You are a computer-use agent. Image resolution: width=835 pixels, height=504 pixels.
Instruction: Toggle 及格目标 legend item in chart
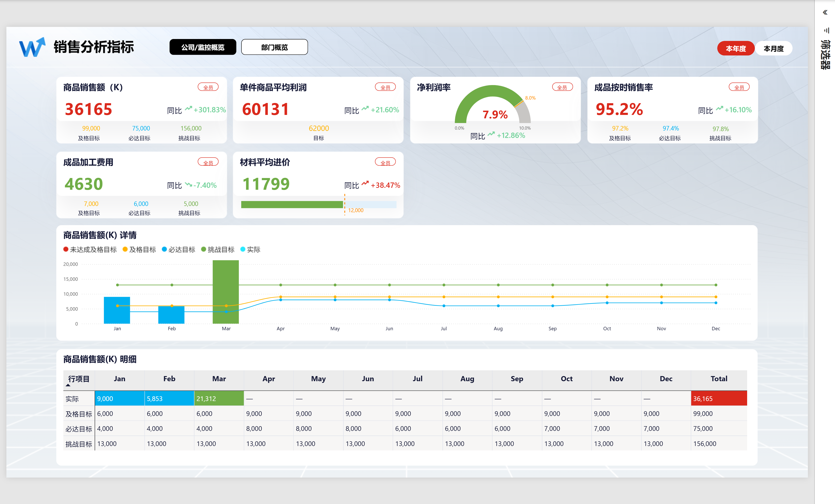point(139,250)
